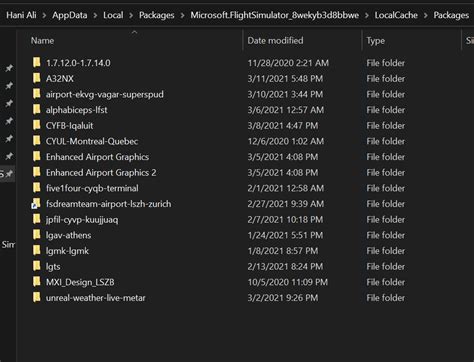Viewport: 474px width, 362px height.
Task: Select the MXI_Design_LSZB folder name
Action: pos(80,282)
